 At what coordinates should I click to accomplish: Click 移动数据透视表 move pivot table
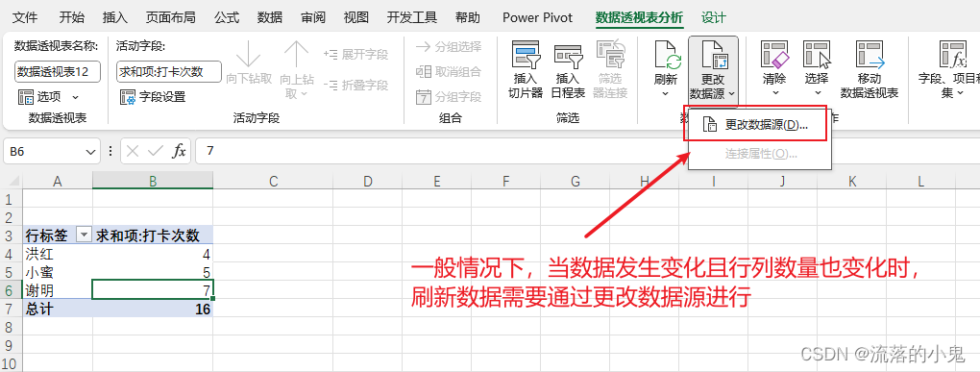pyautogui.click(x=870, y=69)
